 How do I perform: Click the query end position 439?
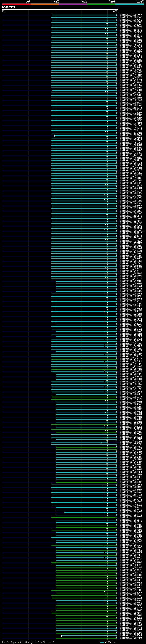(x=115, y=11)
